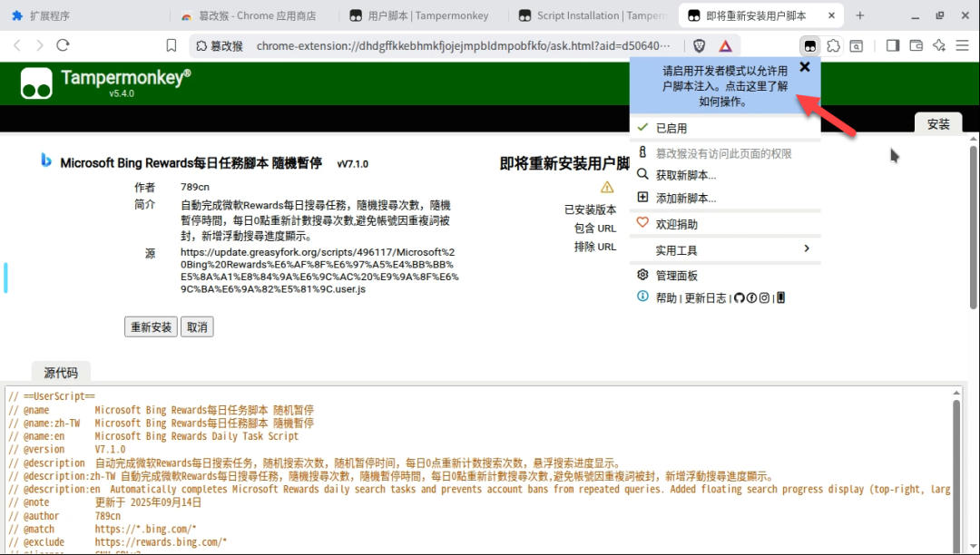Click the author name 789cn
This screenshot has width=980, height=555.
195,187
